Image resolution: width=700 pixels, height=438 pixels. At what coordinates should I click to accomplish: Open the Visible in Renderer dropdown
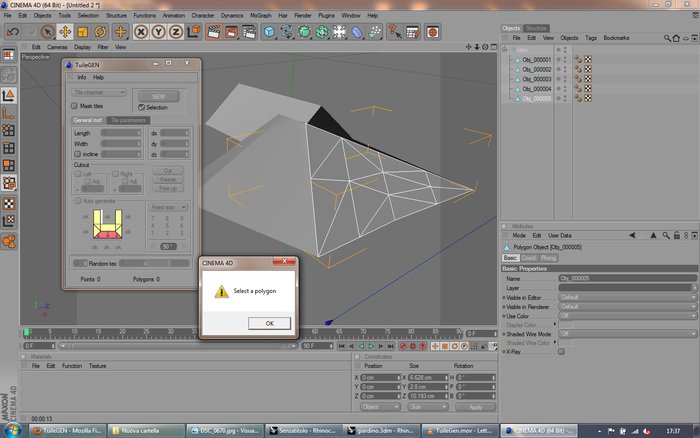click(627, 307)
